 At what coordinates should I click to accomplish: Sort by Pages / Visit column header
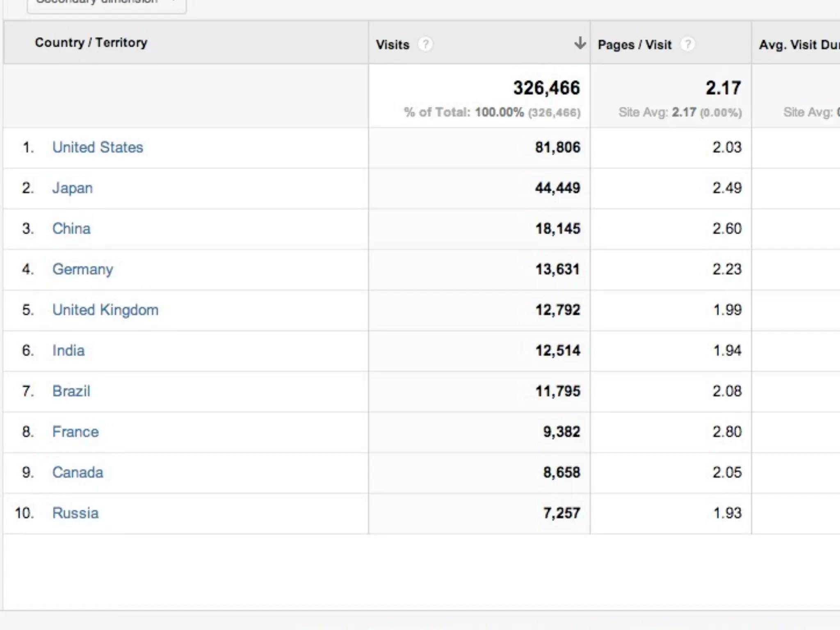pos(635,44)
